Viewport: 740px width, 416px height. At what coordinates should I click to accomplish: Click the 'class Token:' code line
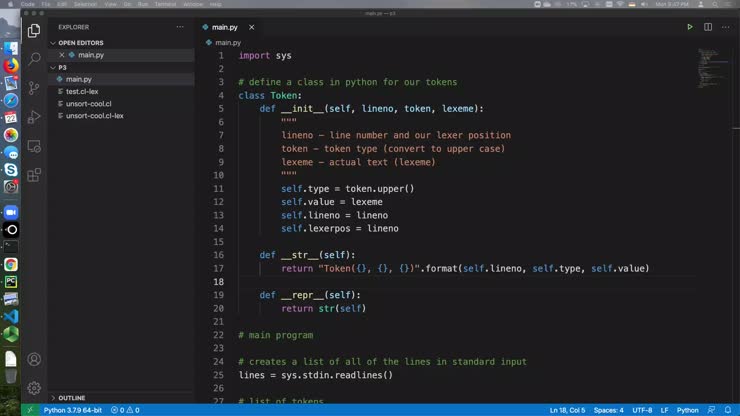(270, 95)
